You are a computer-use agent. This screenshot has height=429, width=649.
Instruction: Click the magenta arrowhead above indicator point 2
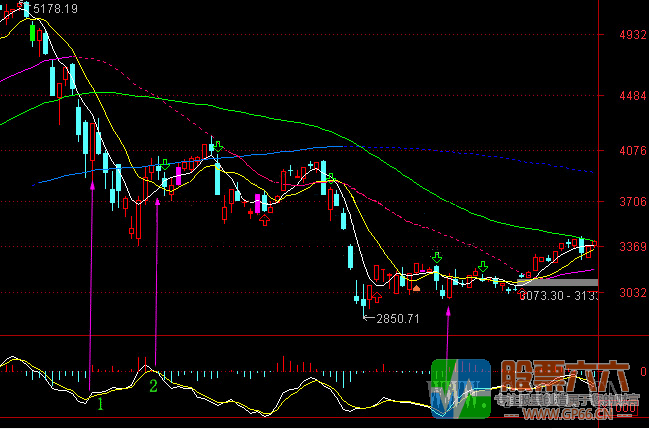157,201
